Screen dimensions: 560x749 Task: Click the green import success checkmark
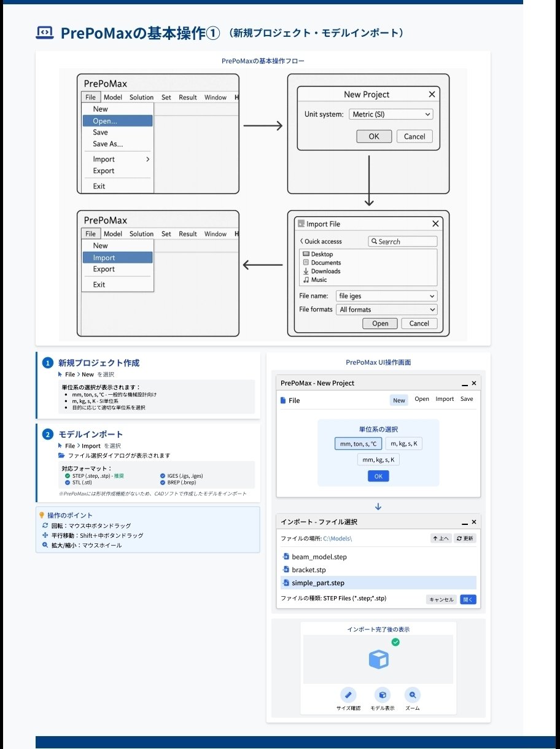(395, 642)
